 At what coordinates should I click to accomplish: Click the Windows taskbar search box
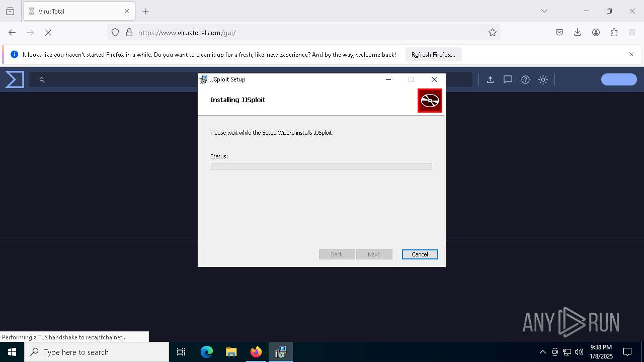pos(97,352)
